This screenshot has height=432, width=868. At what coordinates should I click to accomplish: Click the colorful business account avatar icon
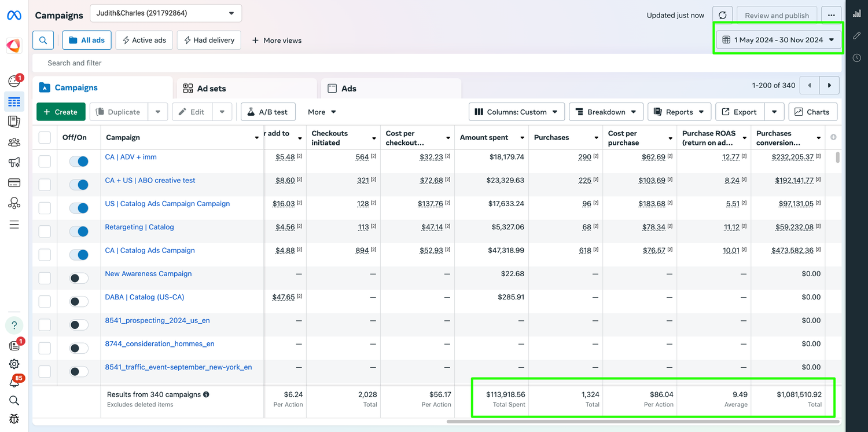[x=14, y=45]
